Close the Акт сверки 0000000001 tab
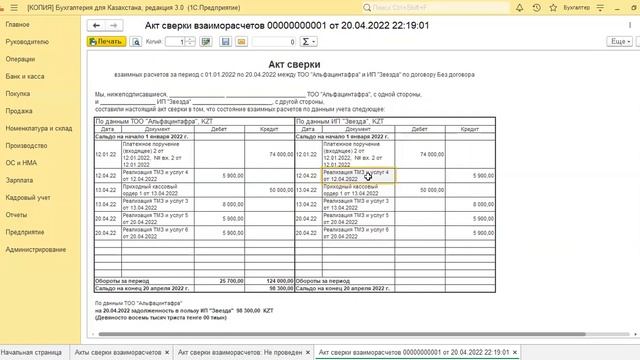Viewport: 640px width, 360px height. pos(515,352)
